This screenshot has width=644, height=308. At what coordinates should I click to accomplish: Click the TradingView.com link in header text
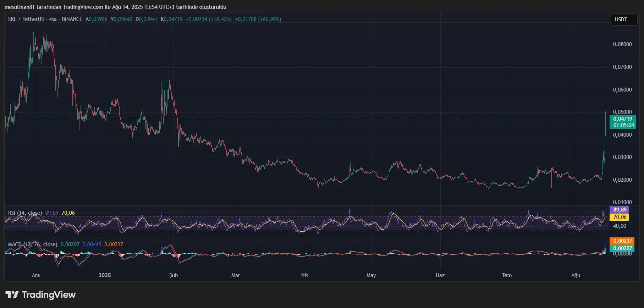(x=83, y=7)
